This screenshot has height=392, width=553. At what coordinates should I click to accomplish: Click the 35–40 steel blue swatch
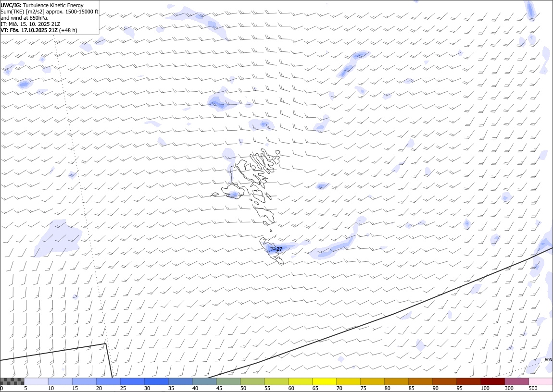(180, 381)
